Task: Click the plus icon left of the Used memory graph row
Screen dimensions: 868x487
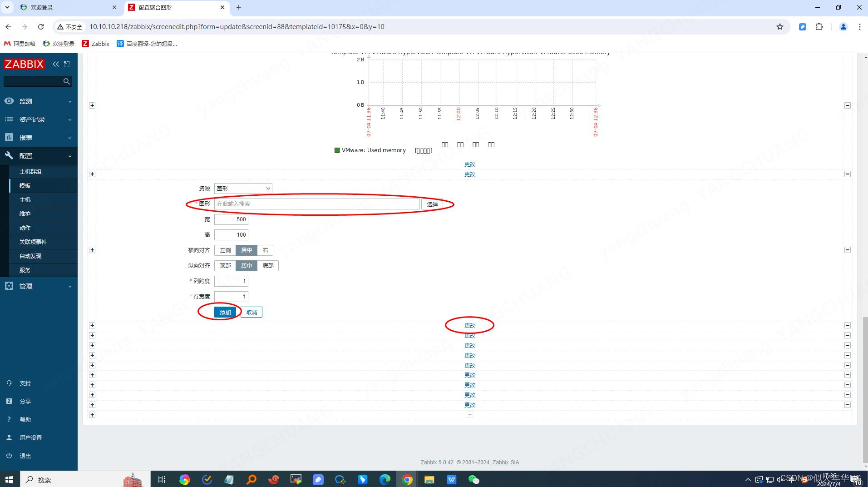Action: pyautogui.click(x=92, y=105)
